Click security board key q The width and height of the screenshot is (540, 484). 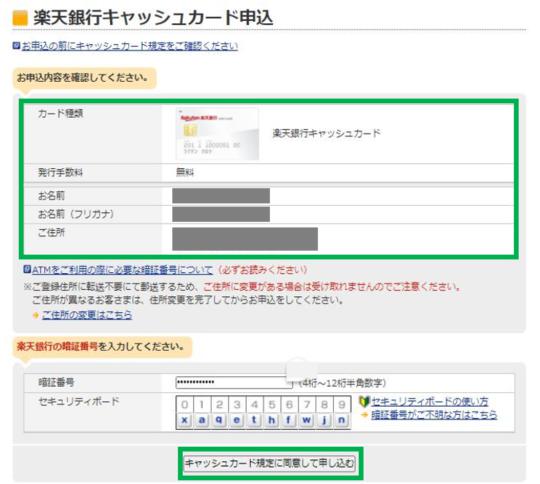pos(219,420)
